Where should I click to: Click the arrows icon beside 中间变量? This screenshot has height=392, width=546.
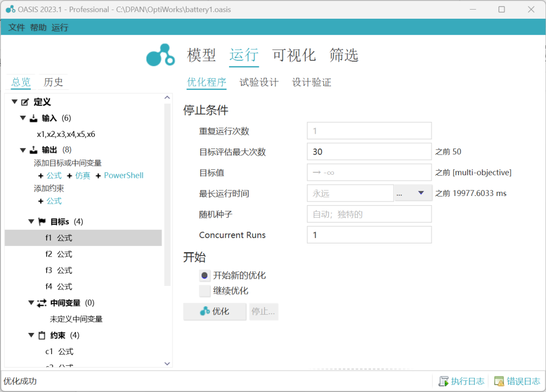(x=42, y=303)
